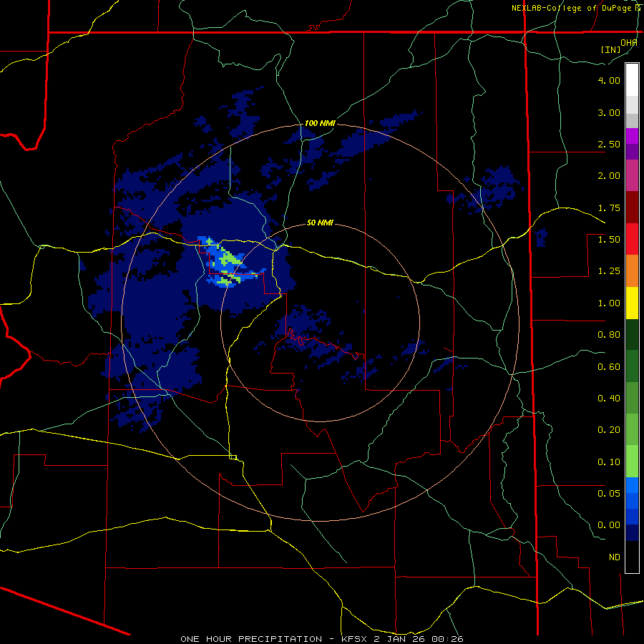Click the 0.80 legend value
This screenshot has height=644, width=644.
[609, 335]
